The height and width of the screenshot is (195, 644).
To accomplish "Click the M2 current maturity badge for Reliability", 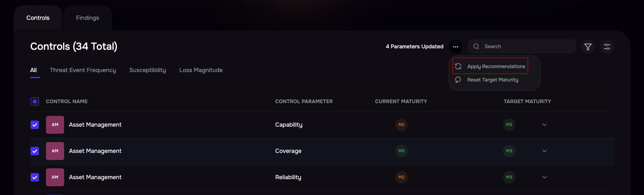I will (401, 177).
